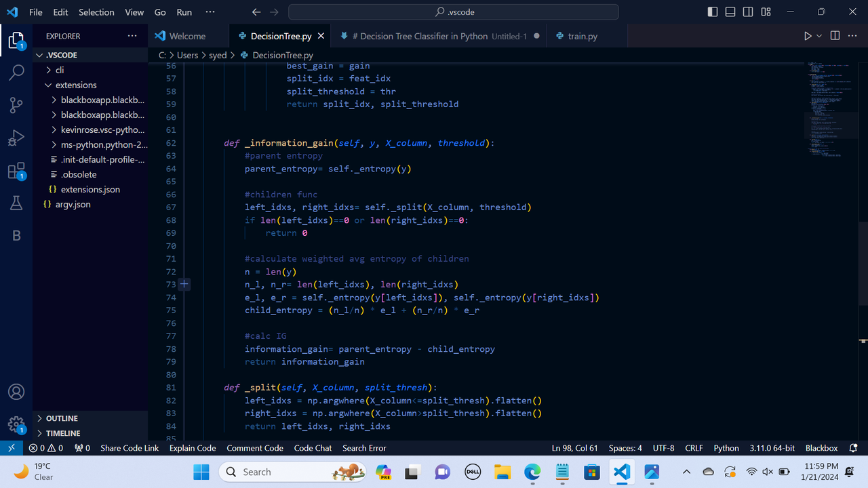Screen dimensions: 868x488
Task: Open the Manage gear settings
Action: [16, 425]
